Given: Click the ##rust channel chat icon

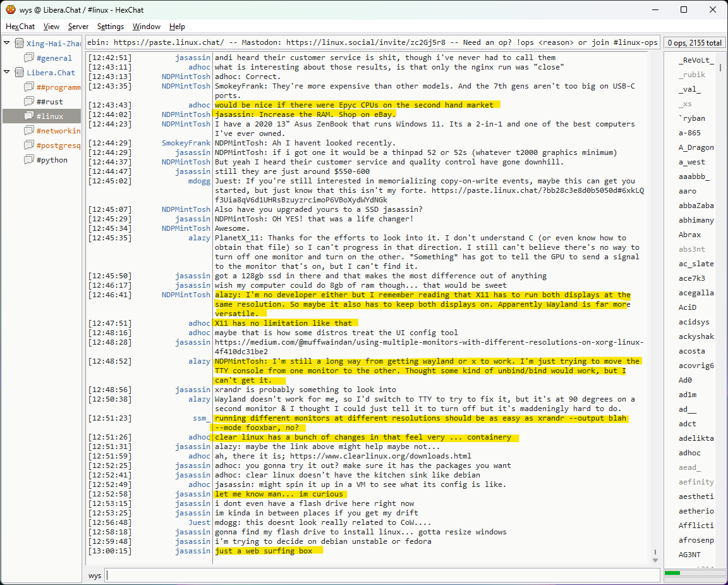Looking at the screenshot, I should pos(28,102).
